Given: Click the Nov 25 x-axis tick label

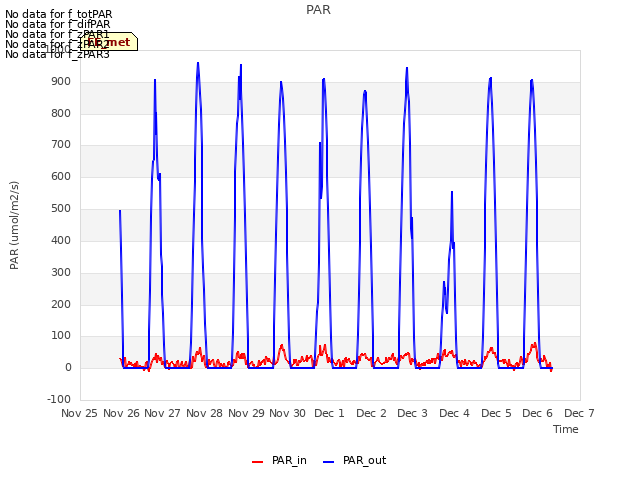Looking at the screenshot, I should (x=80, y=413).
